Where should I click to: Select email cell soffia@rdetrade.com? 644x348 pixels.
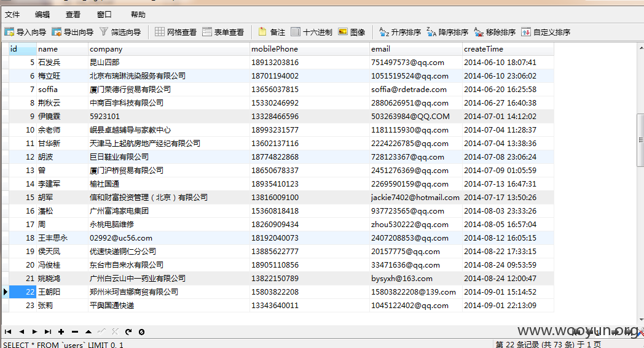tap(415, 90)
